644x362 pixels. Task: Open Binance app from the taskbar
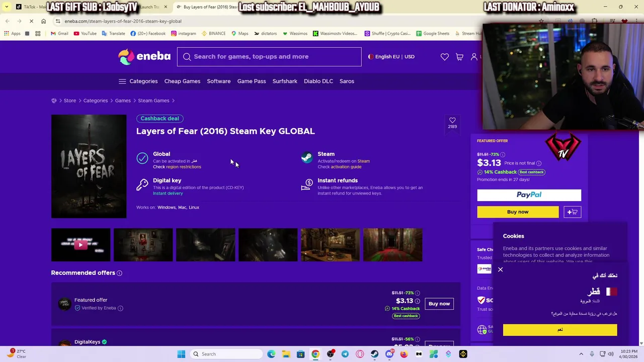(x=463, y=354)
